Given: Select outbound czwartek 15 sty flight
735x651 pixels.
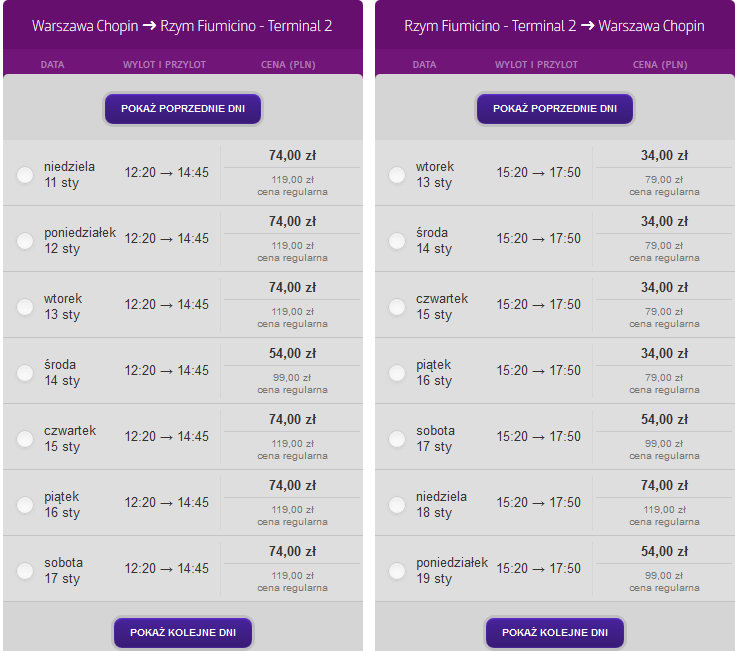Looking at the screenshot, I should 25,439.
